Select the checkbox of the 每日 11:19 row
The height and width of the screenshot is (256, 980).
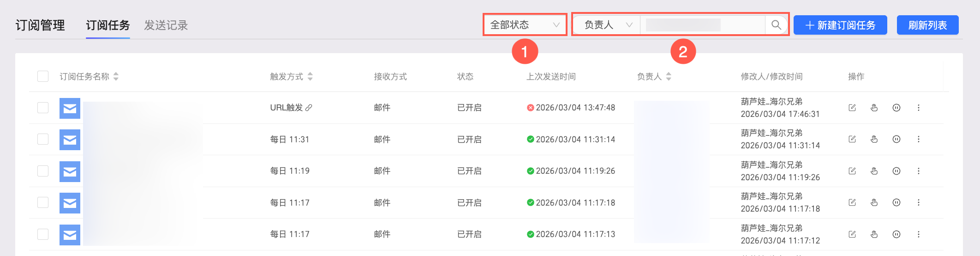click(x=43, y=171)
